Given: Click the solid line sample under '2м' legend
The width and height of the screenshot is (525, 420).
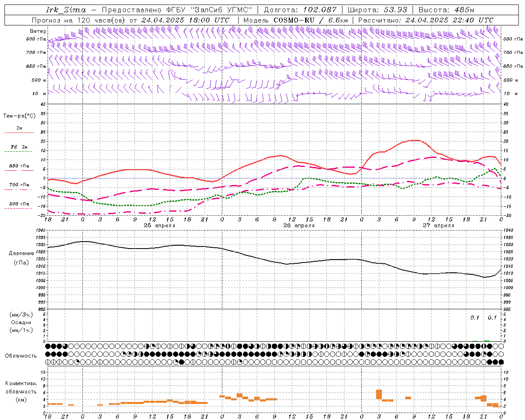Looking at the screenshot, I should 19,133.
